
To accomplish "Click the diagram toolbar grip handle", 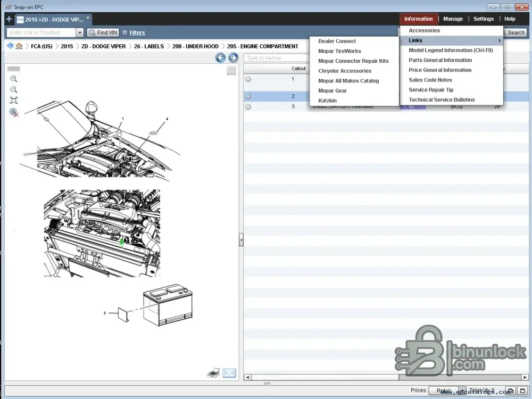I will (x=14, y=69).
